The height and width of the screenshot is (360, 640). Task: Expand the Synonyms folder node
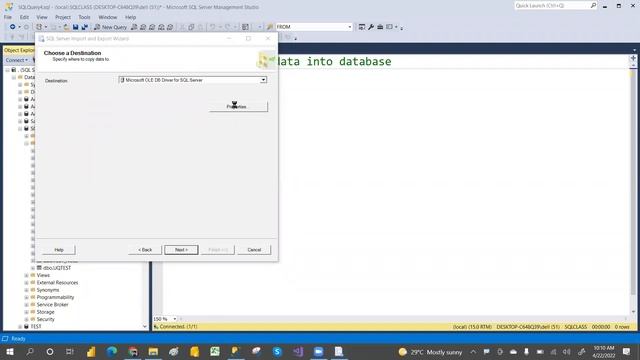point(27,290)
